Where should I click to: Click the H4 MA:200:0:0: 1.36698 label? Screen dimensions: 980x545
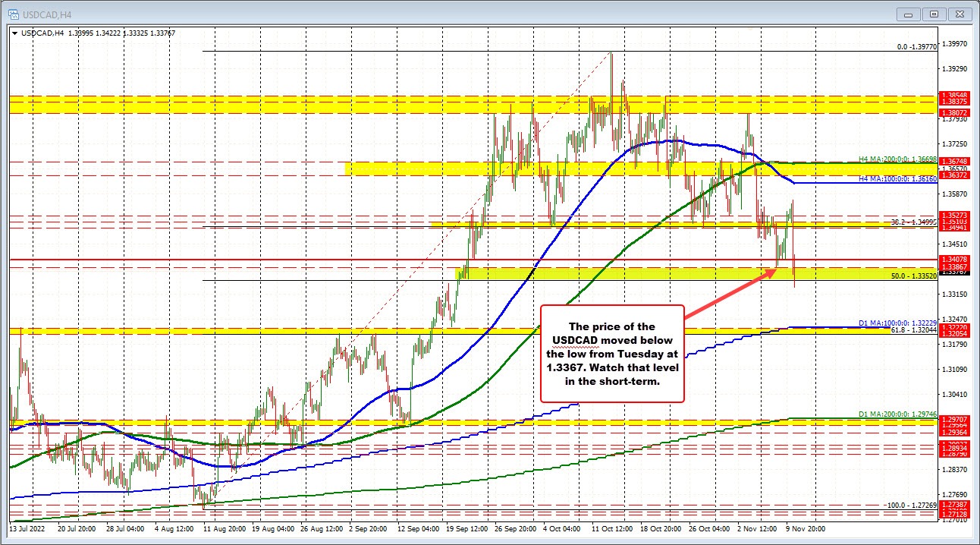898,159
